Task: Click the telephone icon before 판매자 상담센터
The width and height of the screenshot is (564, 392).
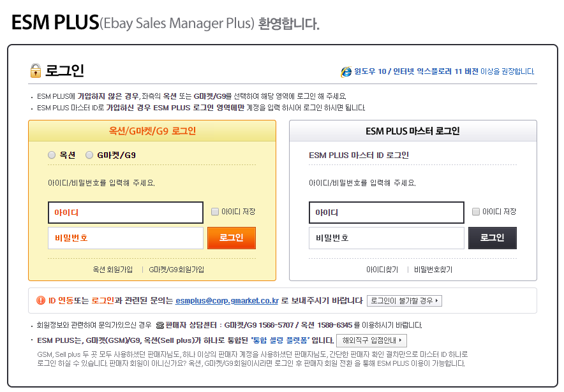Action: tap(160, 326)
